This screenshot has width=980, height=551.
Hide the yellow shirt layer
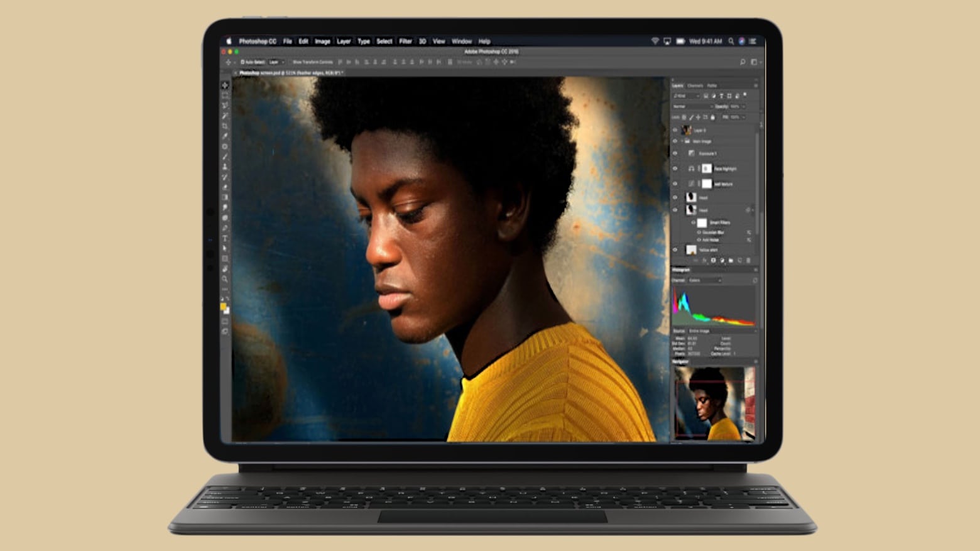click(x=675, y=249)
